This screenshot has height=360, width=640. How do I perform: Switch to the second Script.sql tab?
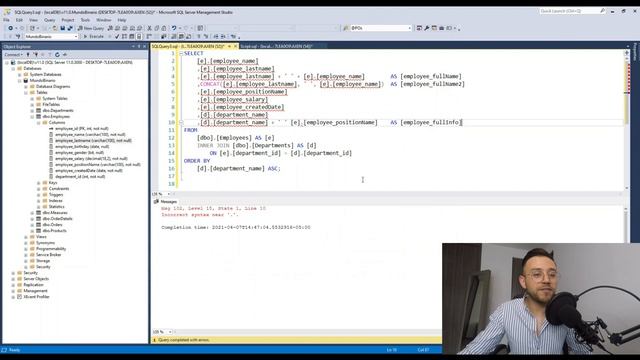pyautogui.click(x=276, y=47)
